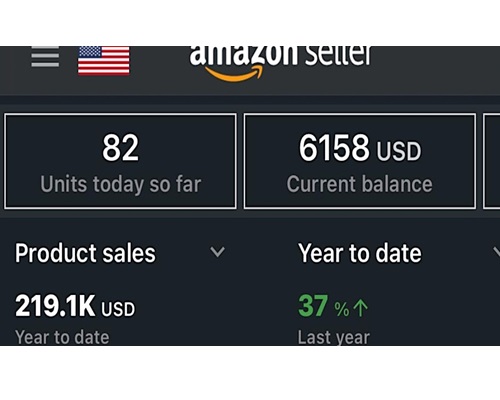Tap the USD label beside 6158
500x400 pixels.
399,151
